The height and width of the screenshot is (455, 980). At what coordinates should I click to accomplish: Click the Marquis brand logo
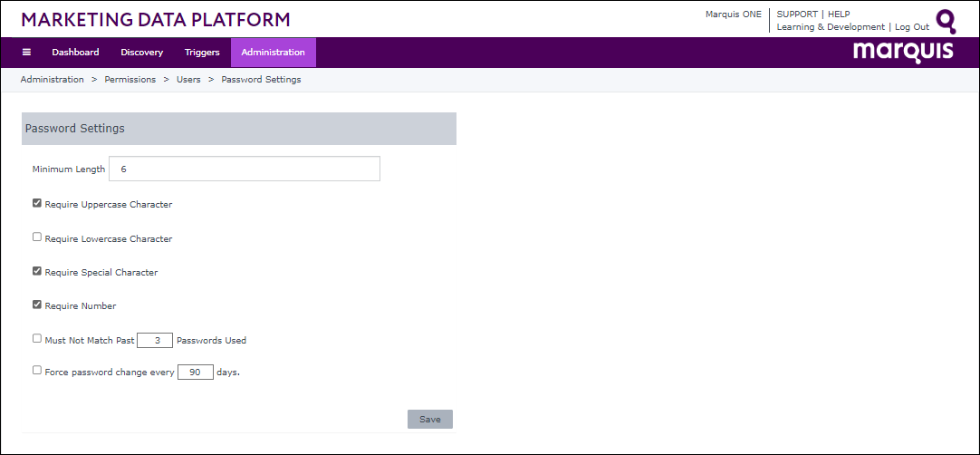point(903,52)
